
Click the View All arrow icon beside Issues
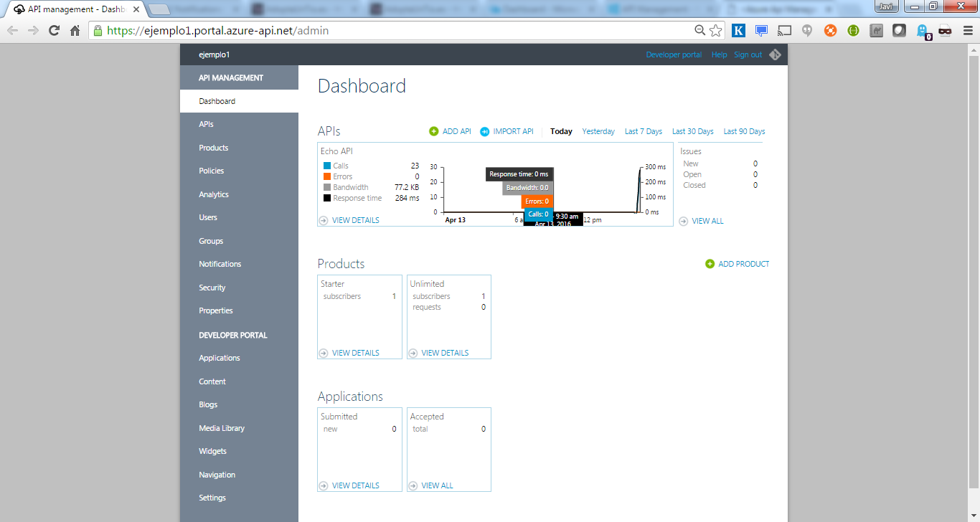pos(683,221)
